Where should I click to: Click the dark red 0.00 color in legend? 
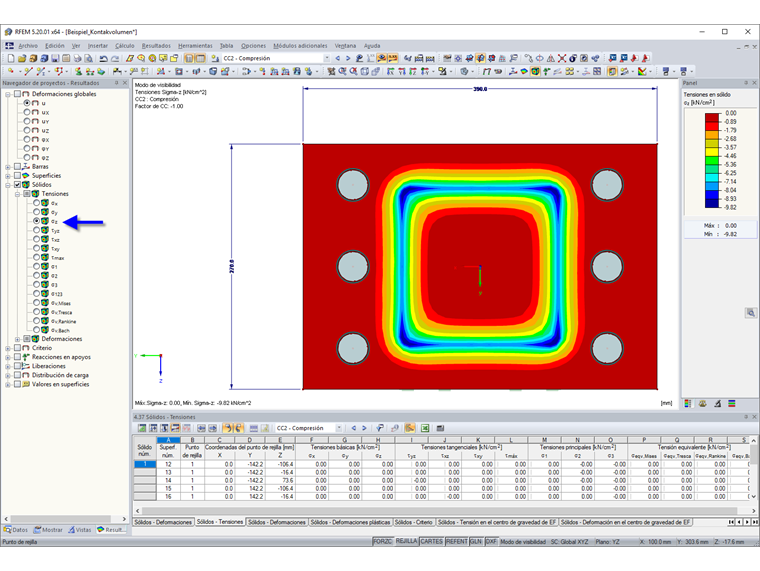pos(712,117)
